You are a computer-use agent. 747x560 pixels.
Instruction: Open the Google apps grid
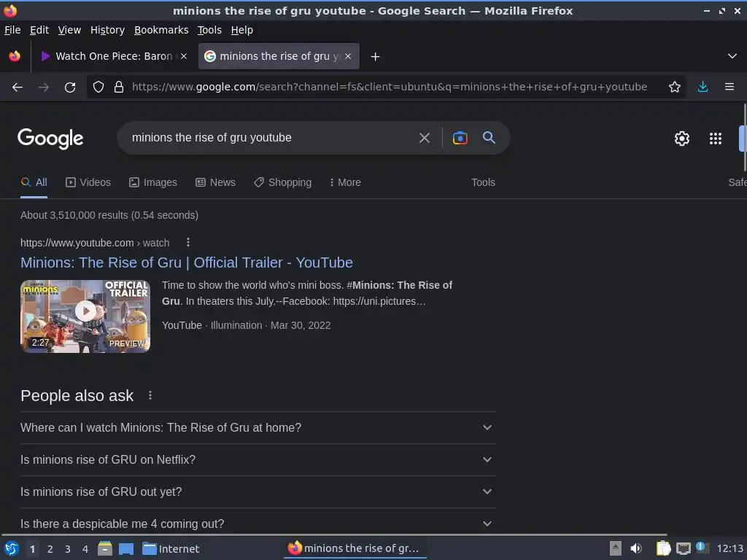pos(715,139)
